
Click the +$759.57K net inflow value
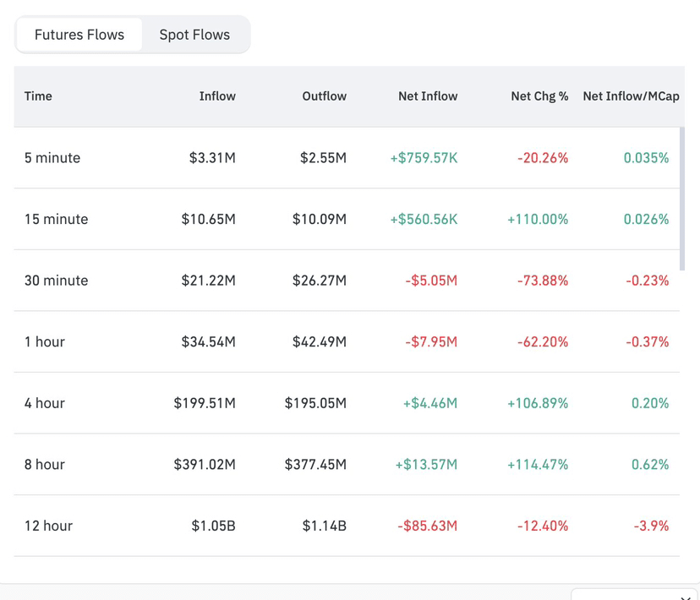[x=424, y=158]
